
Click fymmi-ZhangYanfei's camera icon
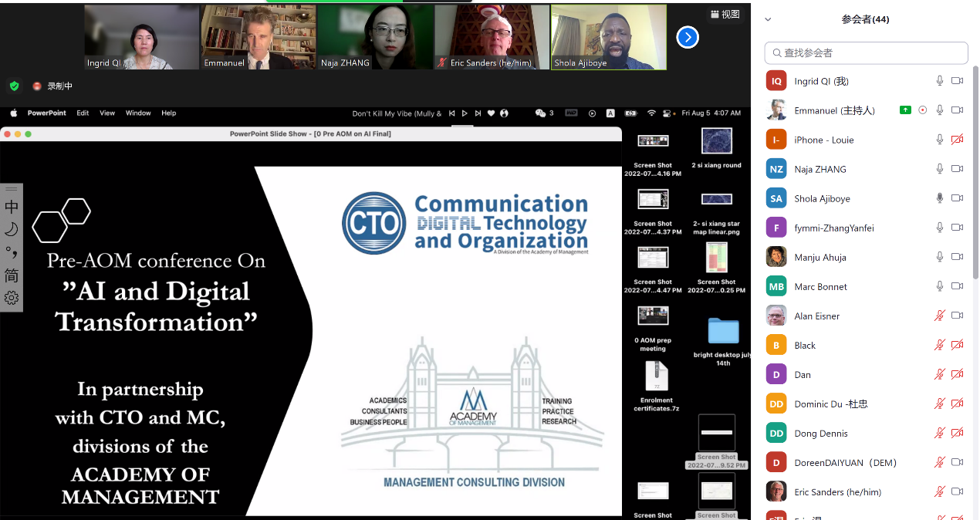pos(958,228)
